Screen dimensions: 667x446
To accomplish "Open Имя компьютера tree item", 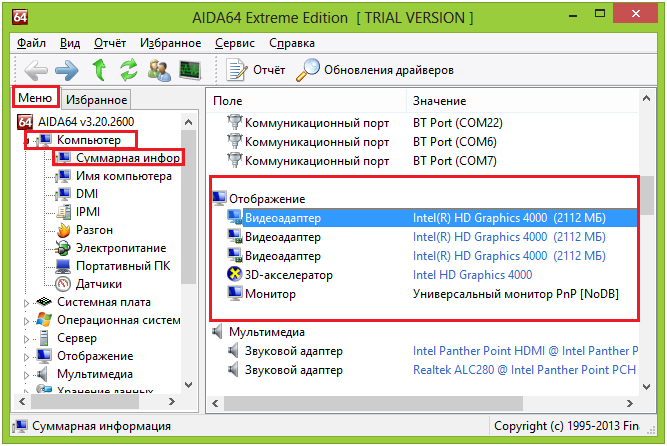I will tap(124, 176).
